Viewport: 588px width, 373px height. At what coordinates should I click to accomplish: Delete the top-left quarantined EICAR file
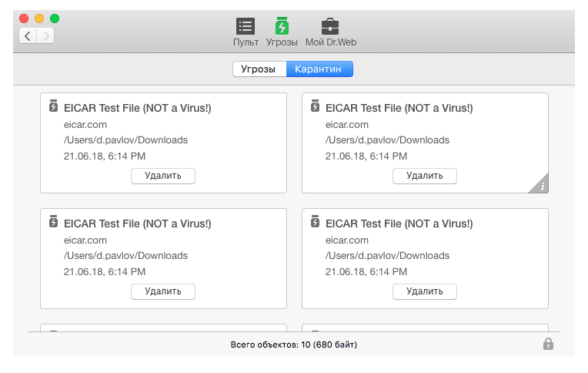click(162, 176)
